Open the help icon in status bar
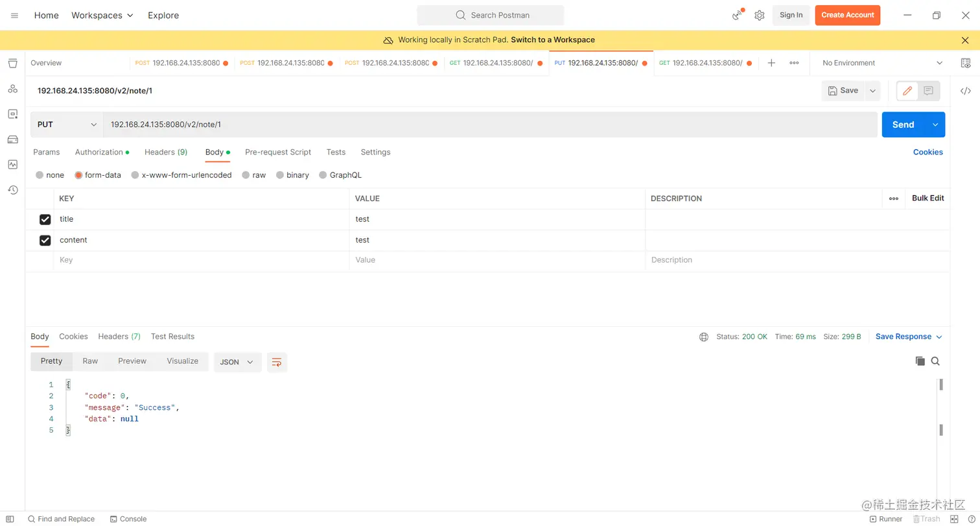Viewport: 980px width, 526px height. (970, 519)
